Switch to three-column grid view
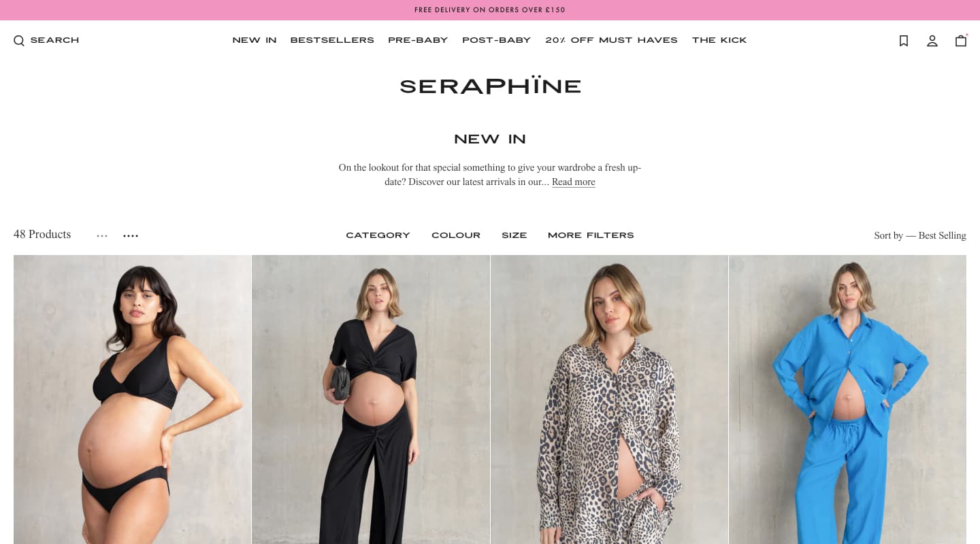The image size is (980, 544). (x=102, y=236)
